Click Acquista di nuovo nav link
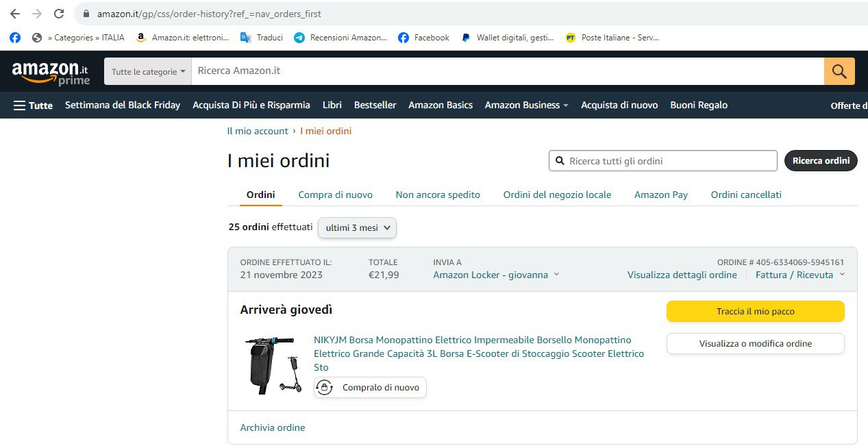 [x=619, y=105]
